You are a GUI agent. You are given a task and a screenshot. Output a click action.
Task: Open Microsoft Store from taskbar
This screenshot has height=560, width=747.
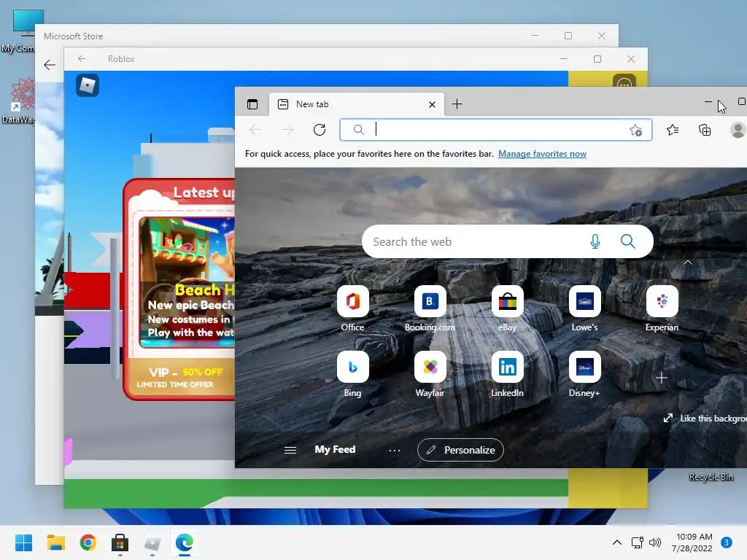pos(120,542)
